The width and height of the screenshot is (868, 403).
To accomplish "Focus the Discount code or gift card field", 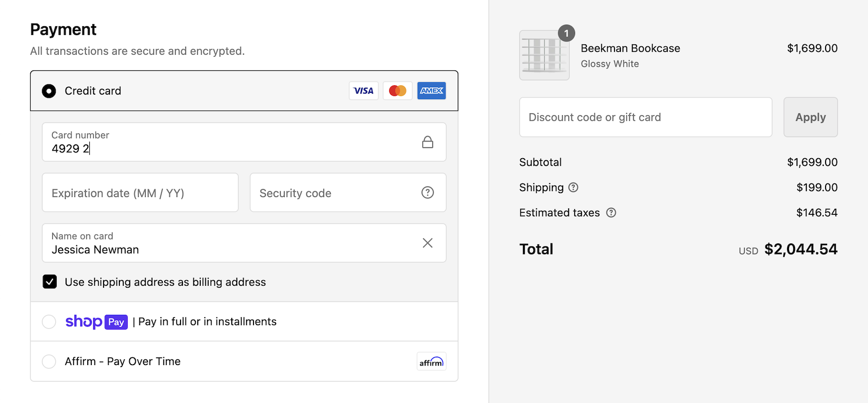I will 645,117.
